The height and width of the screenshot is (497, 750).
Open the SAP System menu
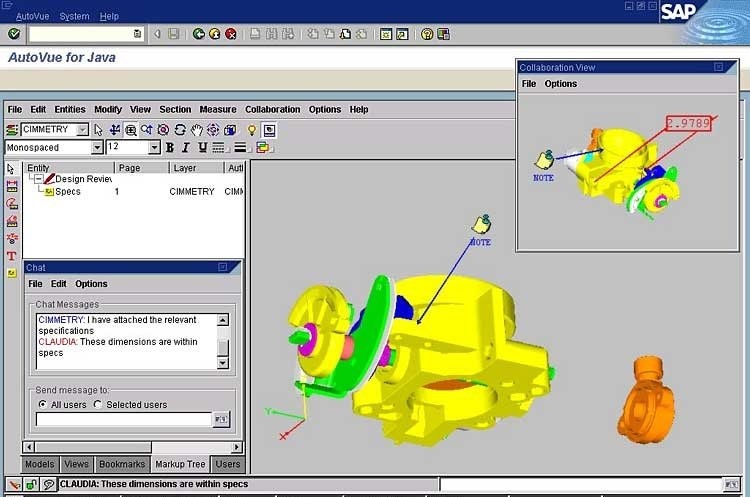(74, 16)
